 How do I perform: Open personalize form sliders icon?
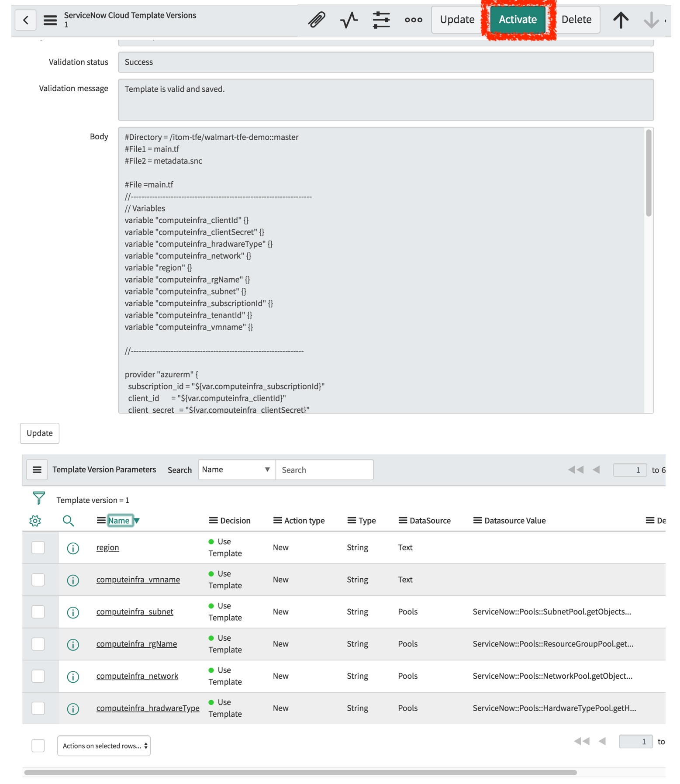[381, 20]
